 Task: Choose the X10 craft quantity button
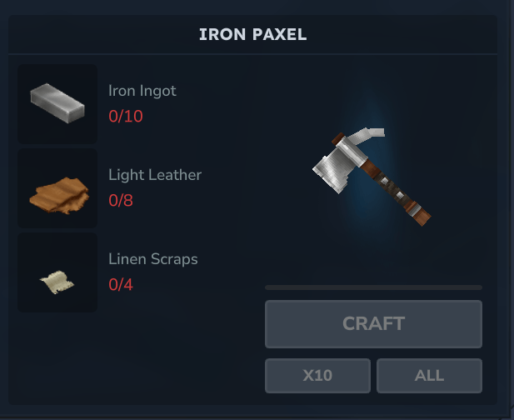(317, 376)
